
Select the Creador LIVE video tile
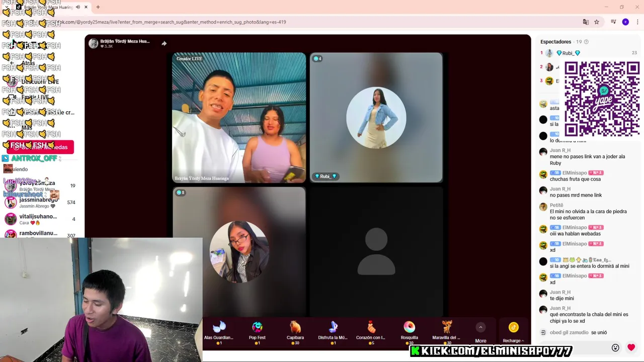point(239,118)
